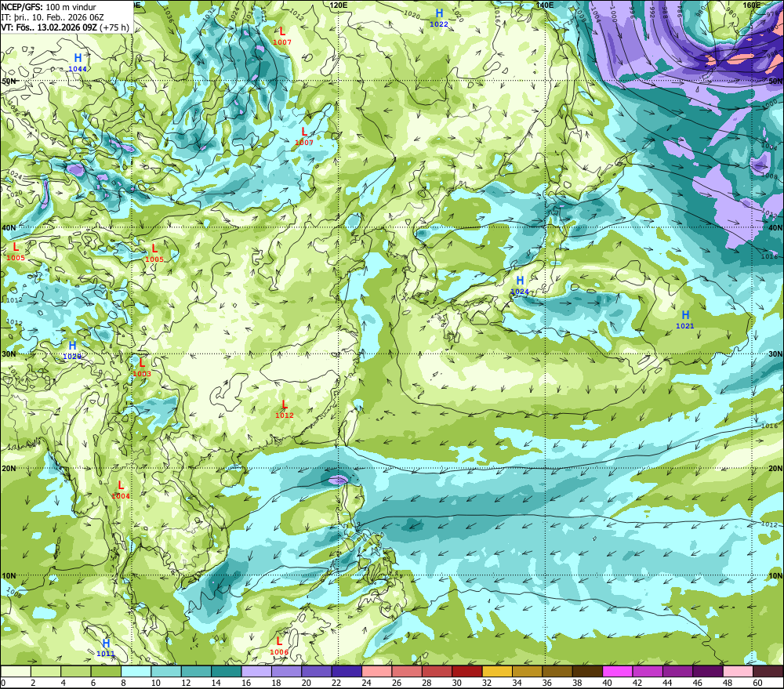This screenshot has height=689, width=784.
Task: Click the H 1044 high pressure marker
Action: 78,62
